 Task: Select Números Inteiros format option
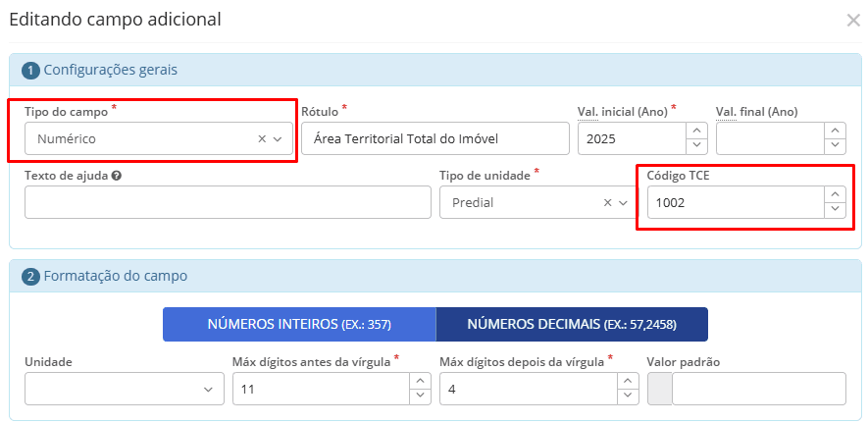pyautogui.click(x=298, y=324)
